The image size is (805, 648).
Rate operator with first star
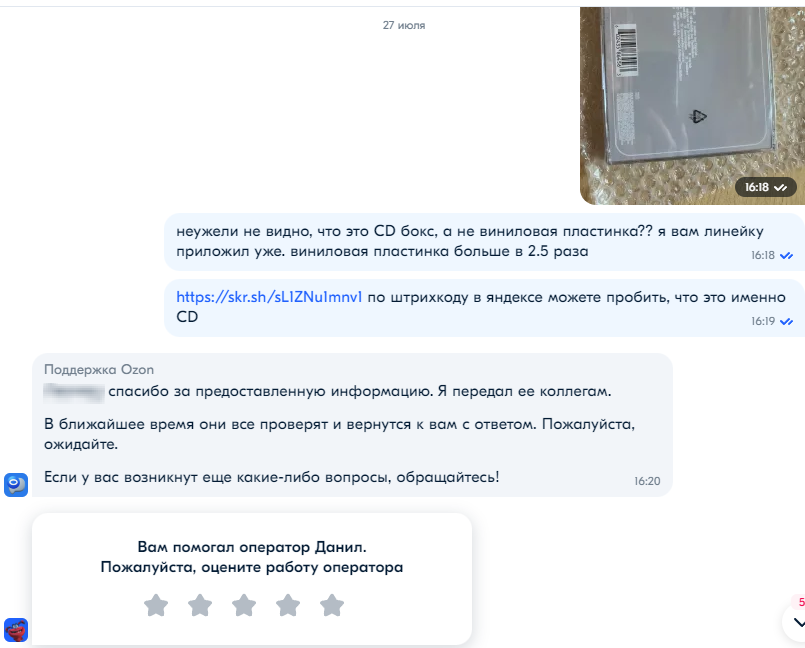pyautogui.click(x=156, y=605)
